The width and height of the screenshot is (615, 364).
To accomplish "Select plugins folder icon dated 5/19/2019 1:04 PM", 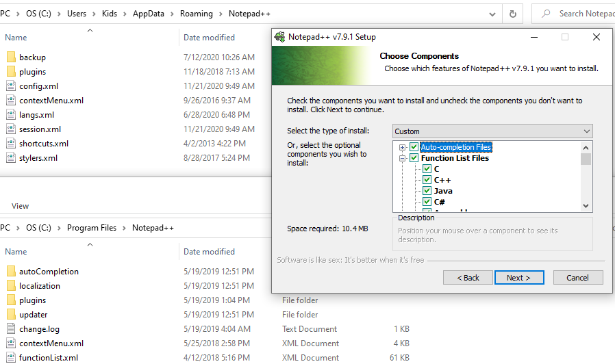I will (11, 300).
